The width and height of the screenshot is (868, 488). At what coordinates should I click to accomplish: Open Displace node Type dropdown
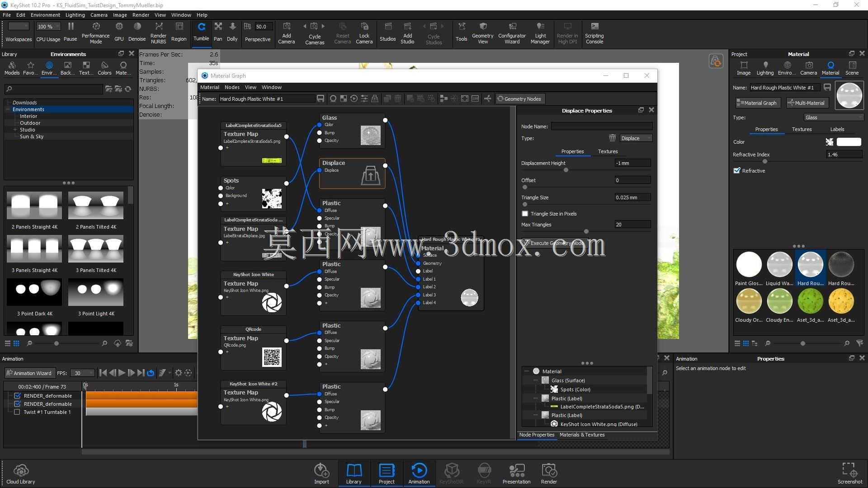pos(636,138)
